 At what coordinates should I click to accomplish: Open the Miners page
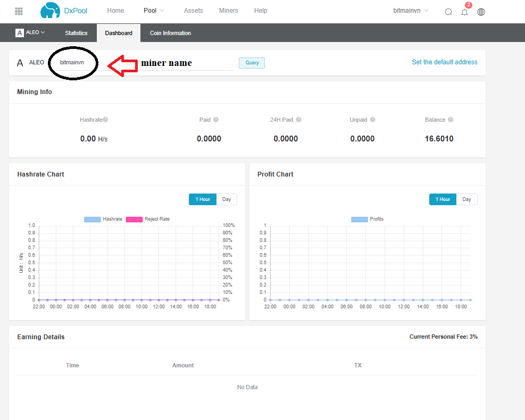[228, 11]
